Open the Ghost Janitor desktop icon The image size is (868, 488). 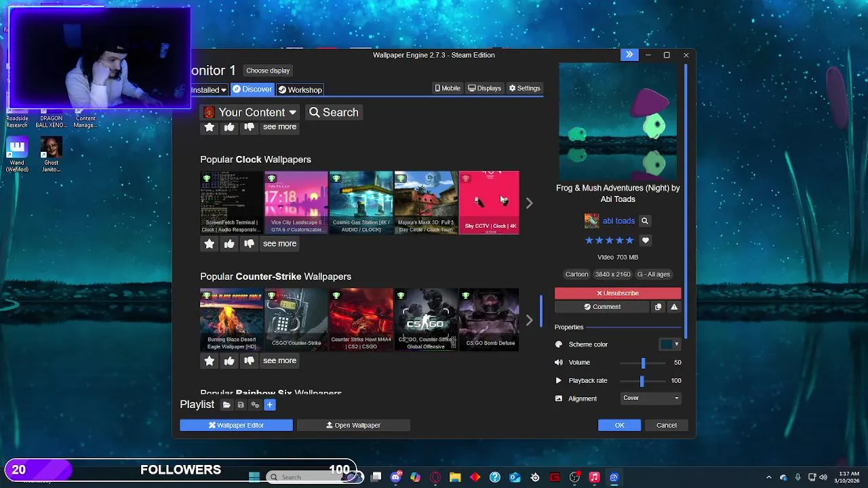coord(52,155)
